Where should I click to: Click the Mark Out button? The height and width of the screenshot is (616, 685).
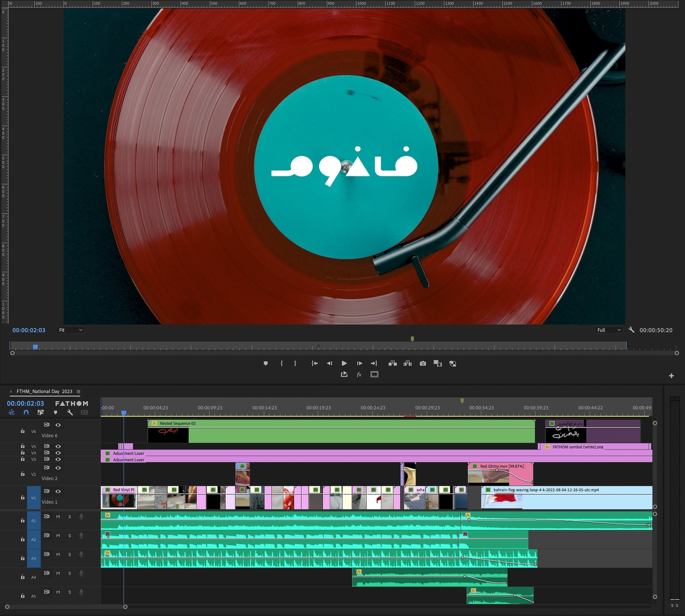pyautogui.click(x=295, y=363)
